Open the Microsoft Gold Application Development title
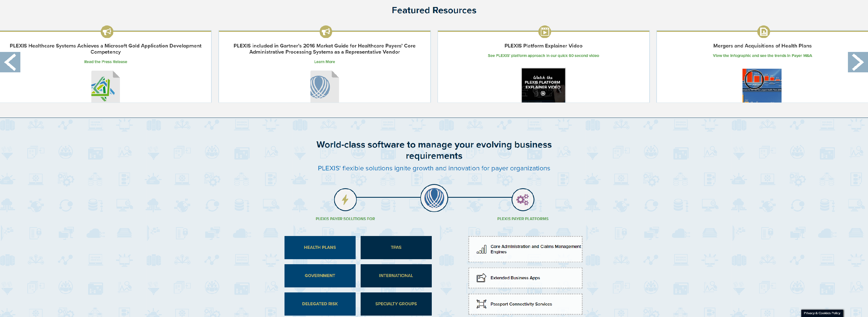The height and width of the screenshot is (317, 868). (105, 49)
